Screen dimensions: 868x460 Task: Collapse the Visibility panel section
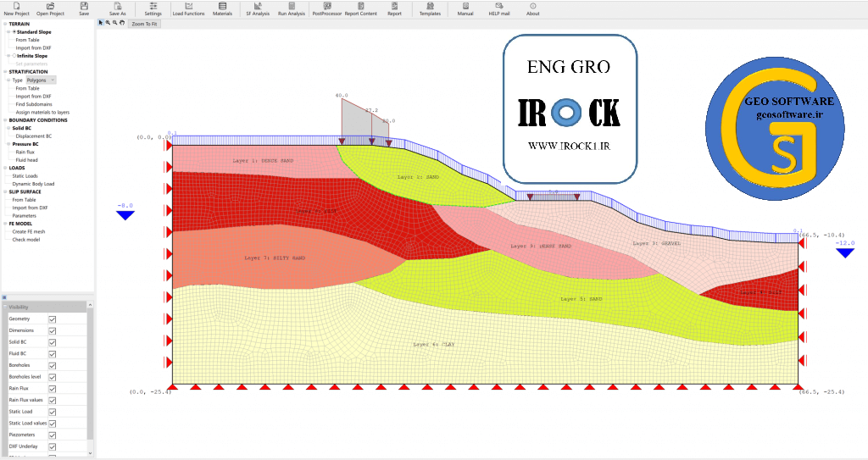pos(5,307)
